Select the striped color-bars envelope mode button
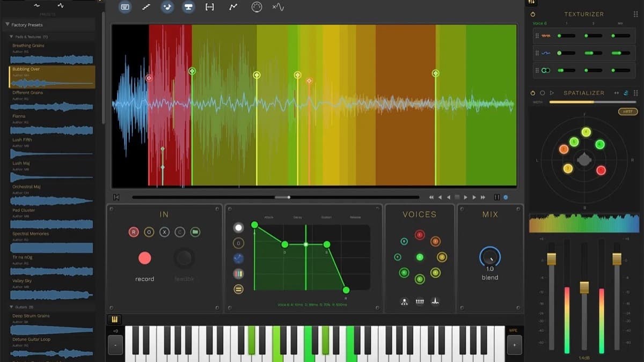The image size is (644, 362). tap(238, 274)
